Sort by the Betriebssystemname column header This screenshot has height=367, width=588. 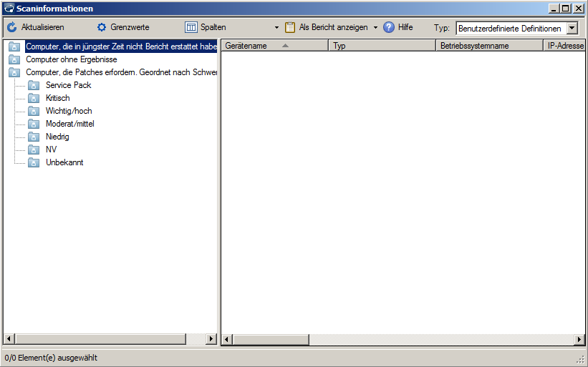coord(474,46)
